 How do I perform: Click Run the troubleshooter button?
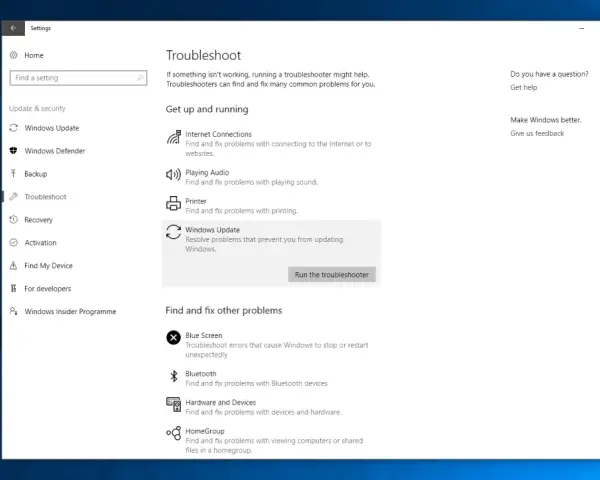(x=332, y=274)
